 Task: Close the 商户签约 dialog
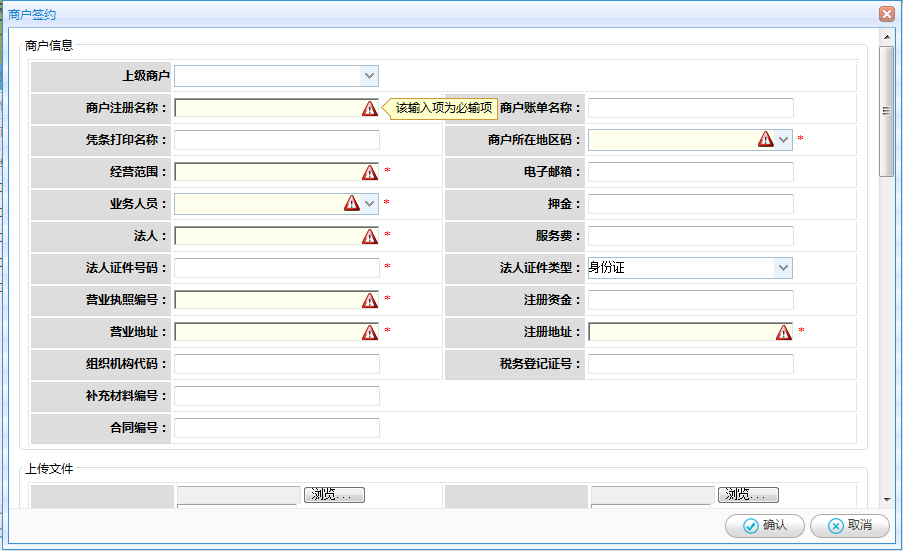[x=887, y=14]
